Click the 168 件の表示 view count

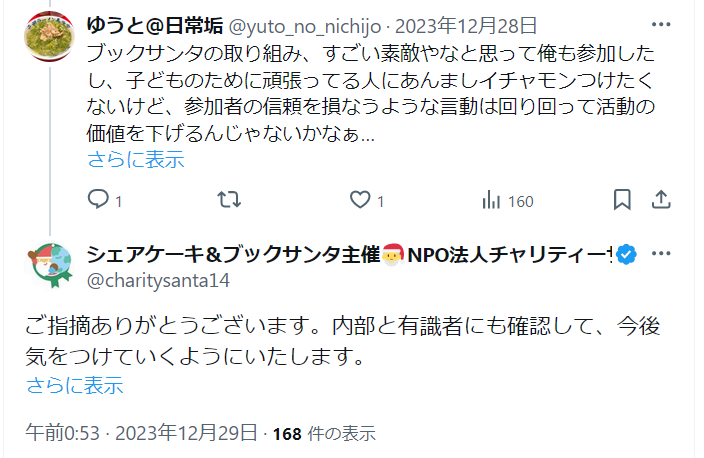[324, 434]
